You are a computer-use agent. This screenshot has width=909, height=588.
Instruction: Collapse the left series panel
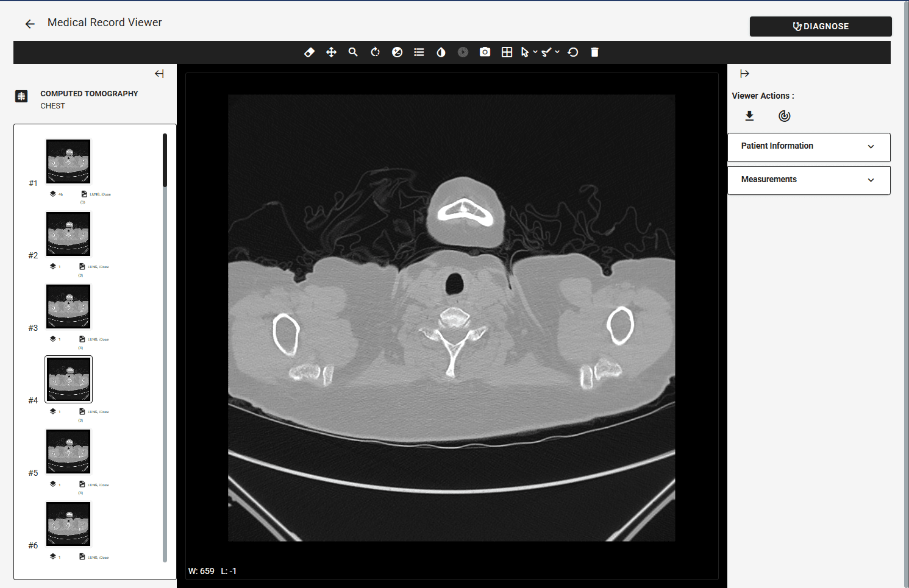tap(159, 74)
